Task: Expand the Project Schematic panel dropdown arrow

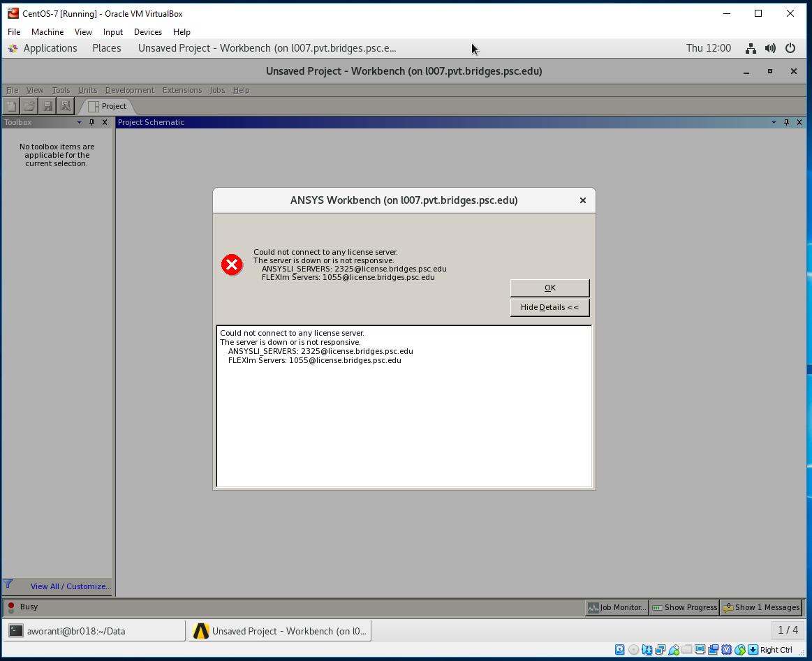Action: pyautogui.click(x=774, y=122)
